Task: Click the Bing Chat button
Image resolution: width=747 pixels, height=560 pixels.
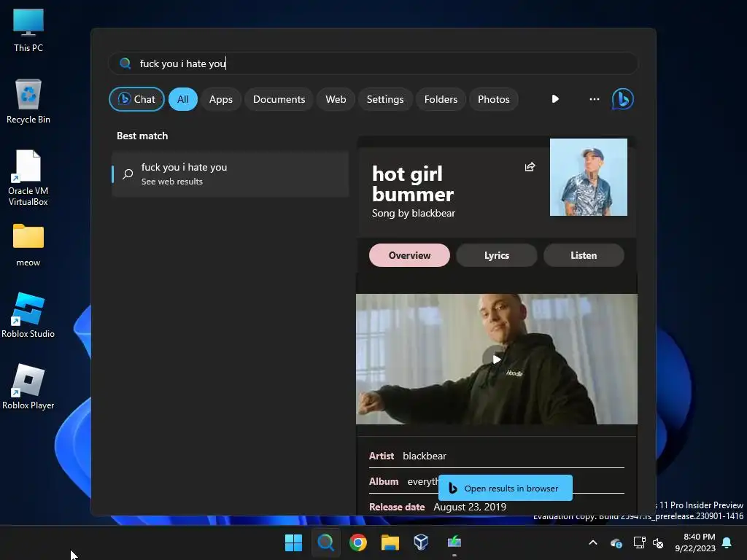Action: pyautogui.click(x=136, y=99)
